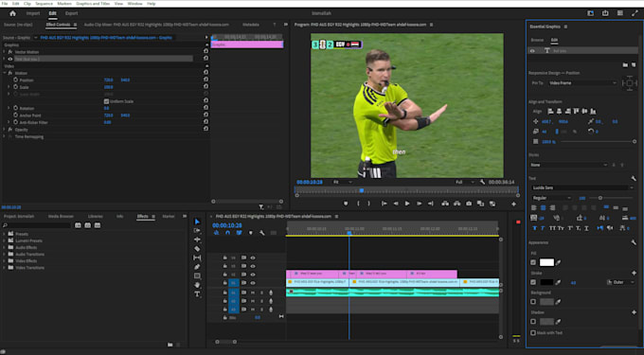
Task: Hide text layer in Essential Graphics
Action: pos(532,51)
